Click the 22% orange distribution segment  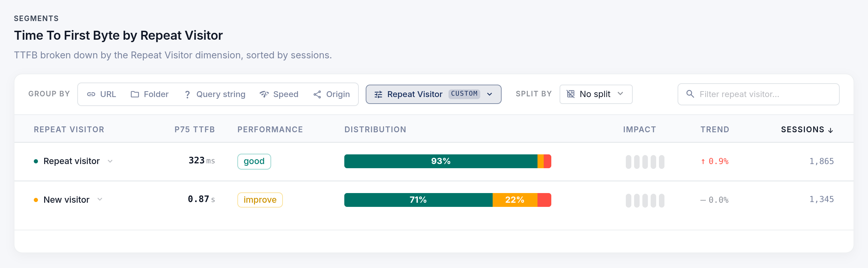pos(515,200)
